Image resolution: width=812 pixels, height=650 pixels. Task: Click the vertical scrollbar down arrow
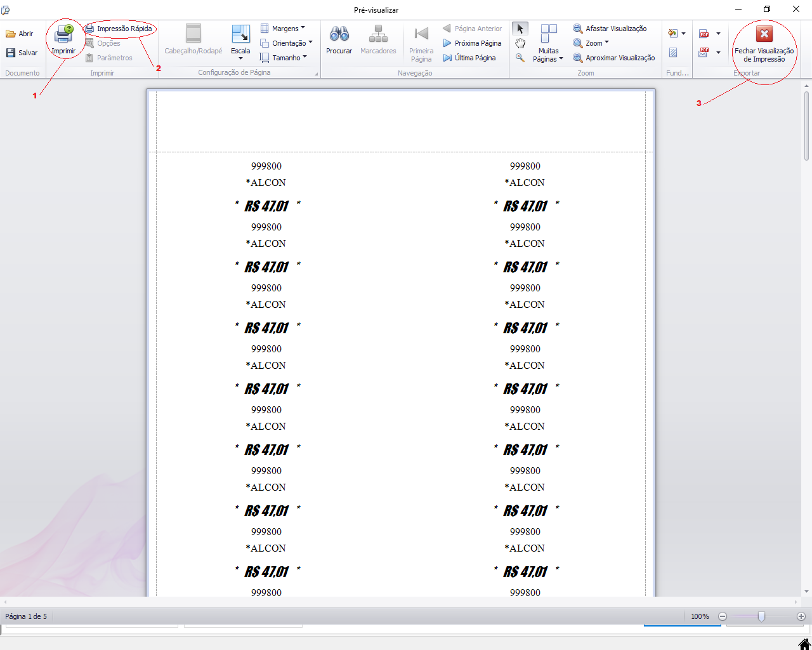806,592
